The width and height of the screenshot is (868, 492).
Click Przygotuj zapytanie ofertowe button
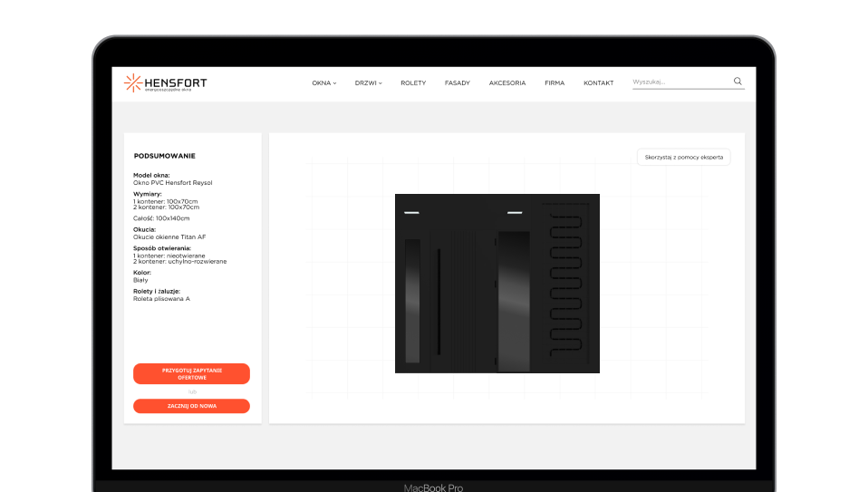click(191, 373)
